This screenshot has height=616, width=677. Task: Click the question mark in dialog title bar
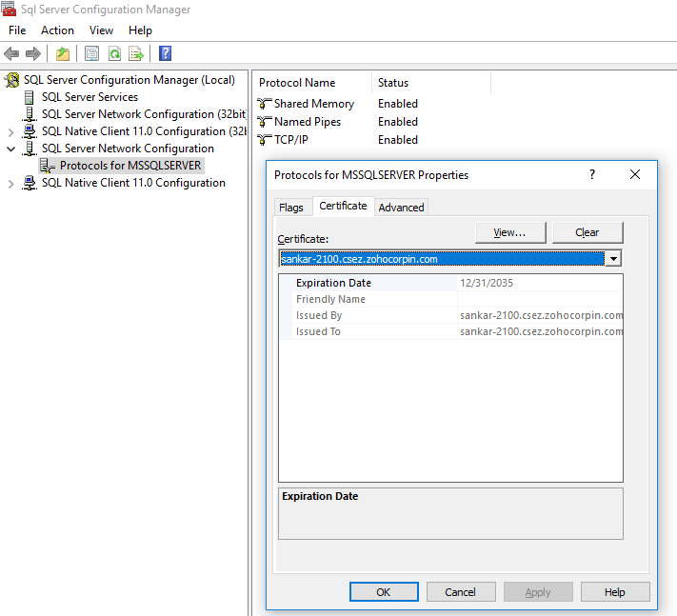click(x=592, y=174)
